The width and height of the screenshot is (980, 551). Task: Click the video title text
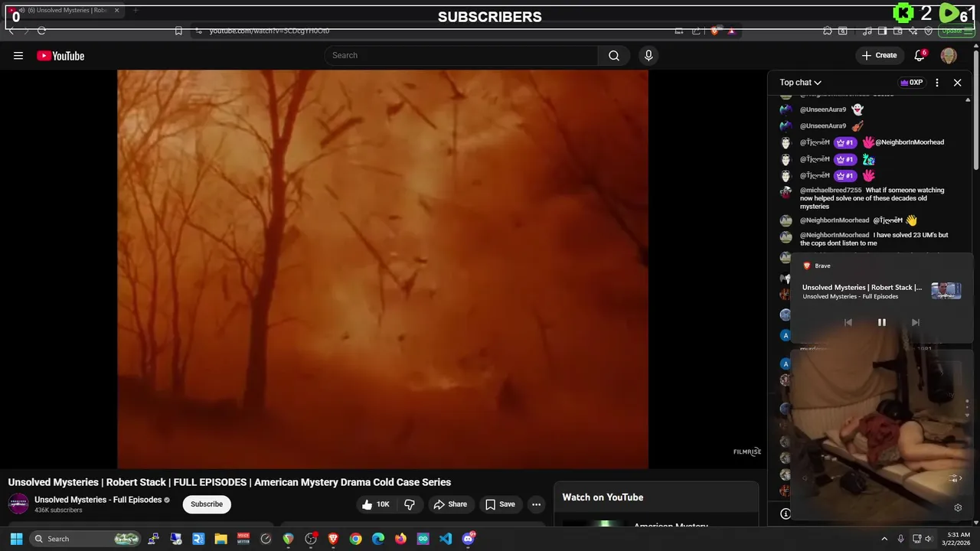[230, 482]
